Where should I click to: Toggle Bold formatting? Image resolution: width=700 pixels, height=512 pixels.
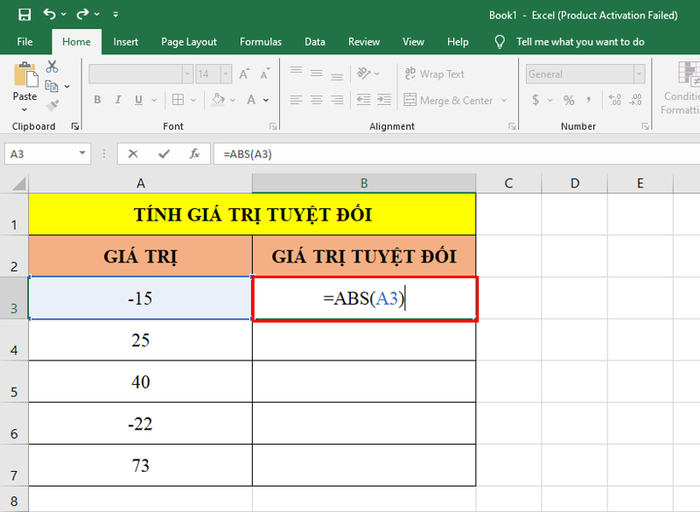coord(97,100)
